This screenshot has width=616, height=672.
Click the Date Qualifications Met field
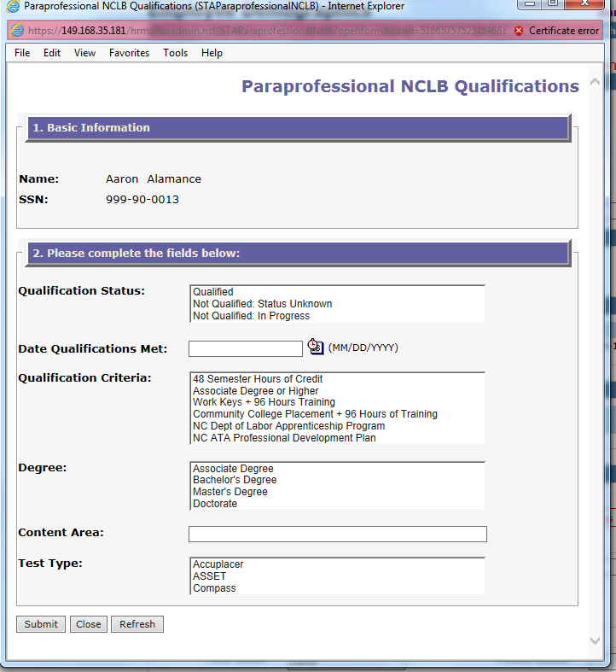(x=245, y=348)
